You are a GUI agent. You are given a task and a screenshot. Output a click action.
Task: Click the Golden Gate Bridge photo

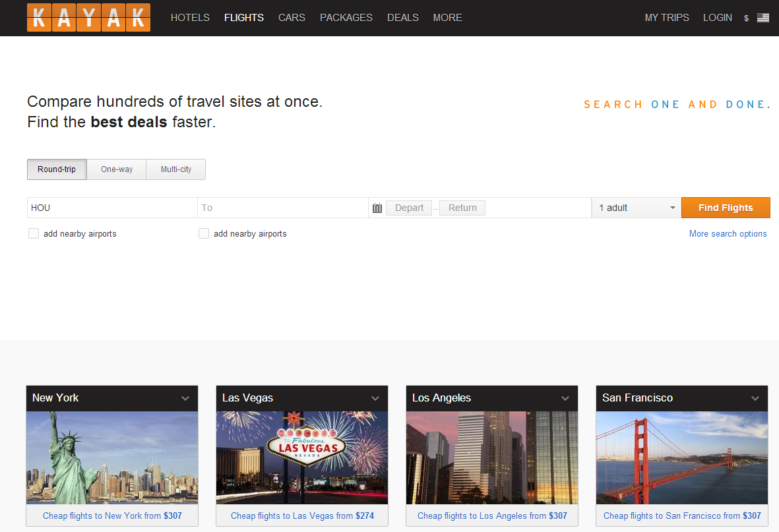tap(682, 458)
